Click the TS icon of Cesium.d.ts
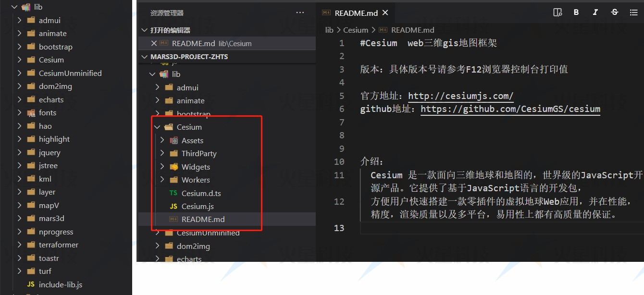Screen dimensions: 644x295 [173, 193]
